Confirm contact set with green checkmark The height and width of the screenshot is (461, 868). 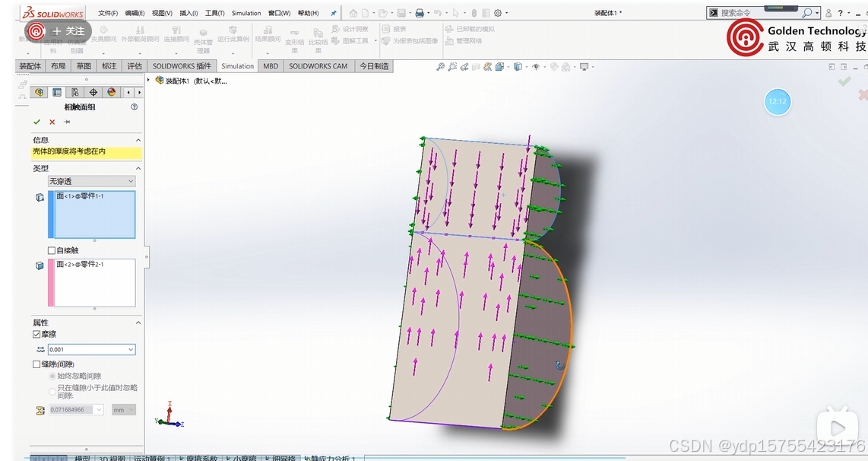pos(37,122)
